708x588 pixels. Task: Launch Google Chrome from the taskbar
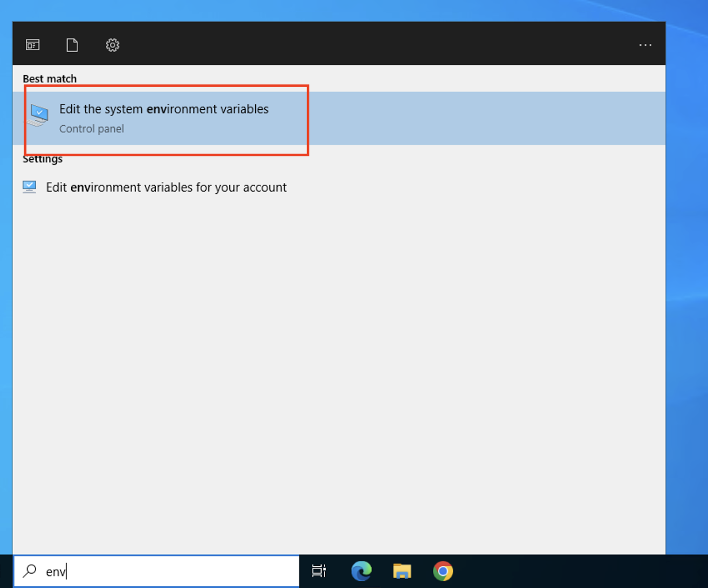[x=443, y=571]
